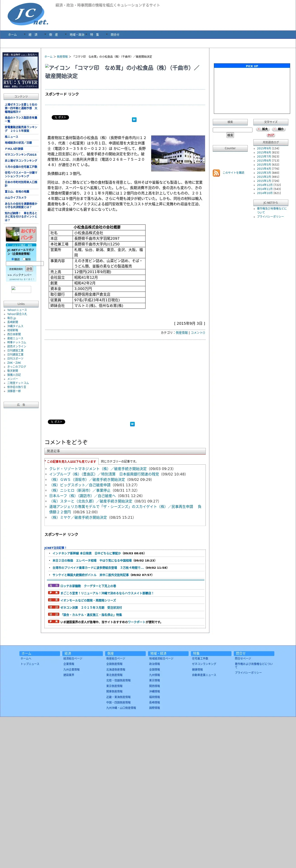296x868 pixels.
Task: Open footer link 九州企業情報
Action: coord(72,669)
